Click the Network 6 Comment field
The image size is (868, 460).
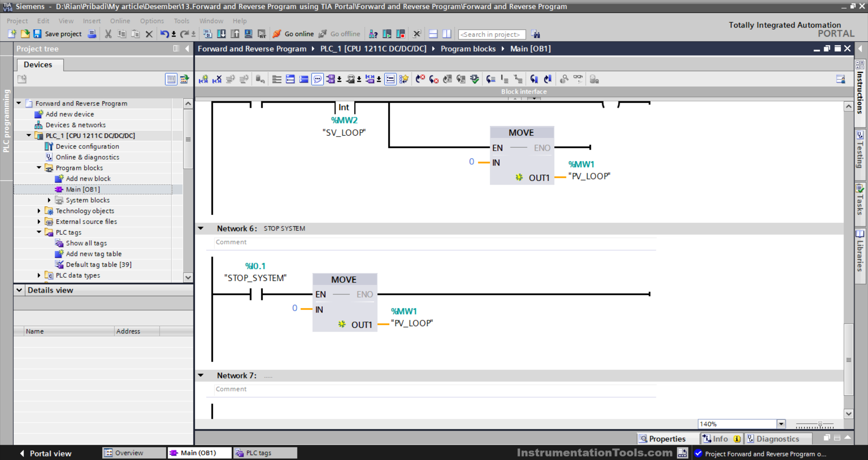click(435, 242)
